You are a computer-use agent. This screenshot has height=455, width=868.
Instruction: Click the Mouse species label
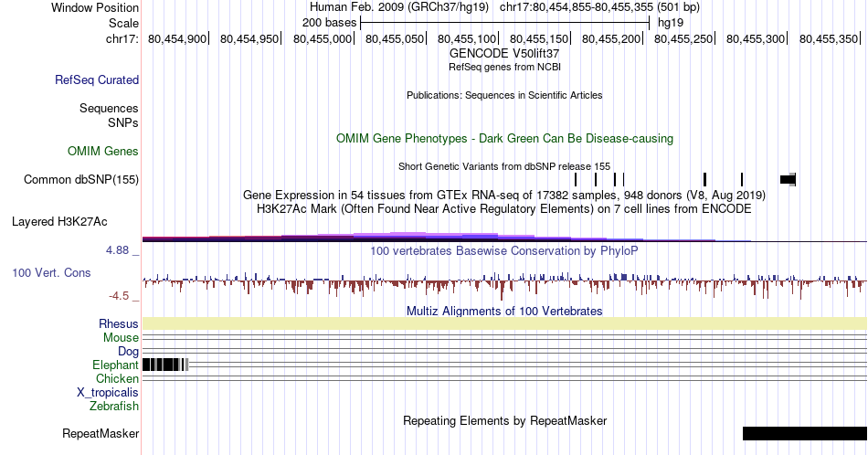(121, 338)
